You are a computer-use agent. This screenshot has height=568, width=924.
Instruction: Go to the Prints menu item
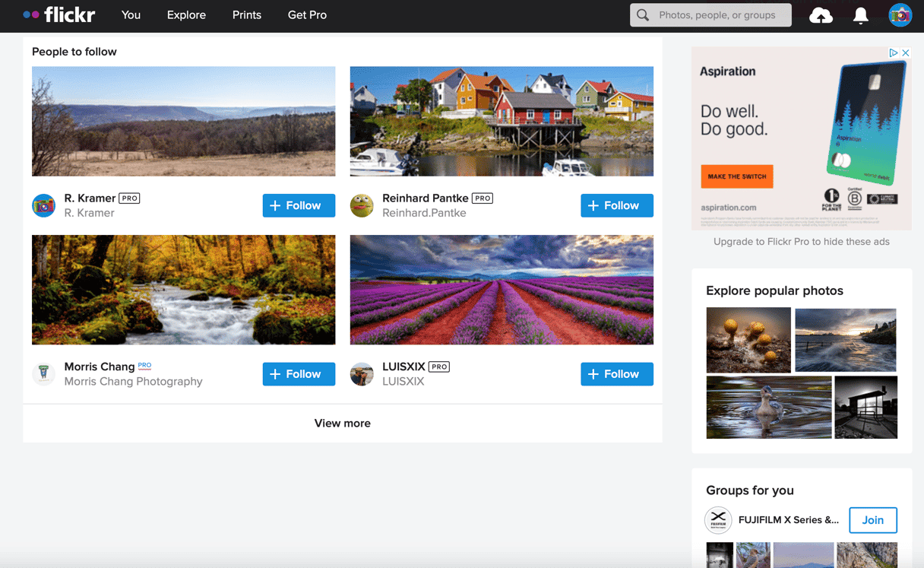(247, 15)
